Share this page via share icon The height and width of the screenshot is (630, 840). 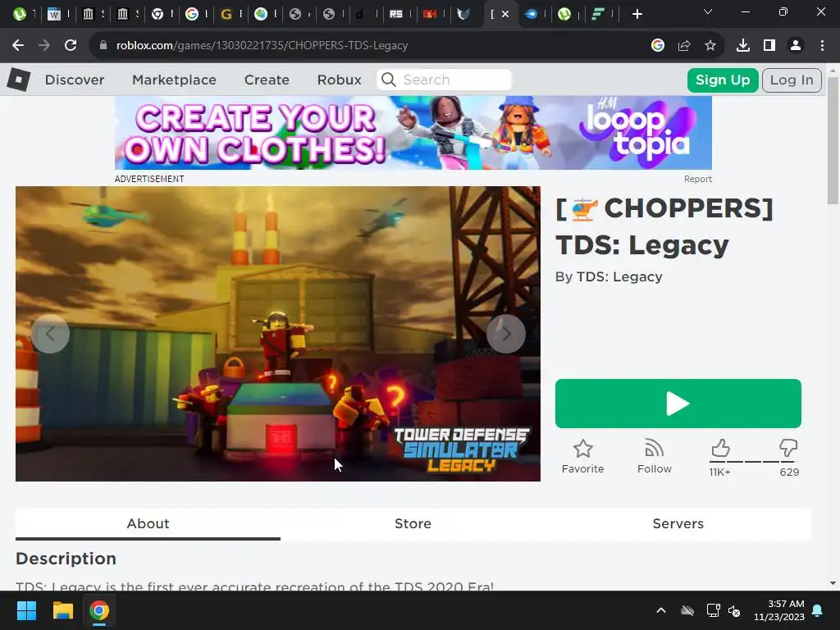[684, 46]
